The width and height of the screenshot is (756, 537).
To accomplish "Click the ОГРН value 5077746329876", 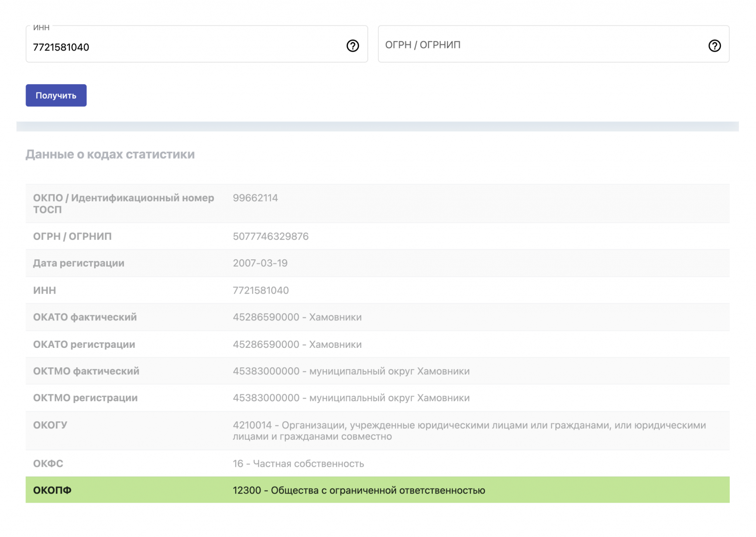I will [x=271, y=236].
